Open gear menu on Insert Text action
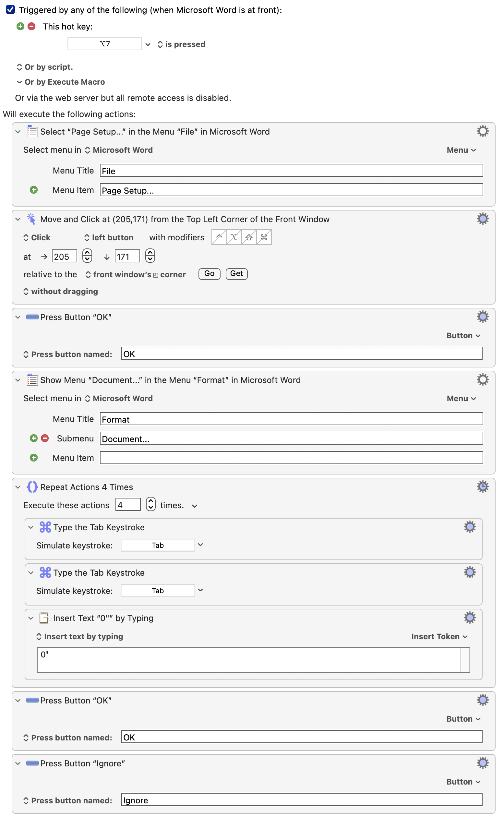 [x=470, y=618]
